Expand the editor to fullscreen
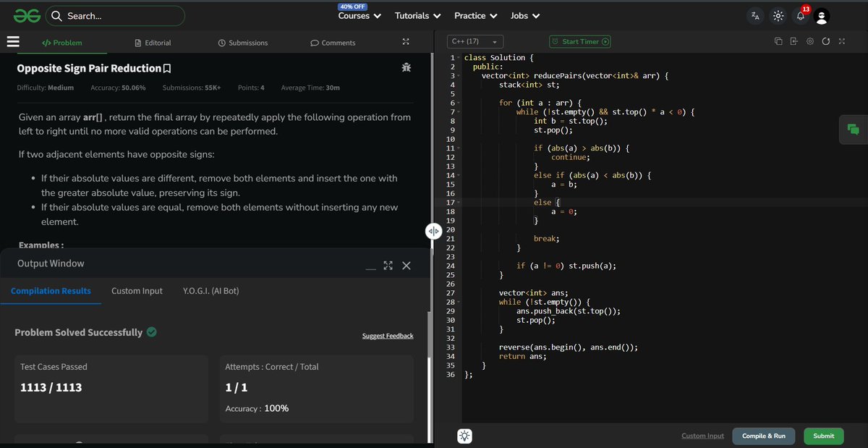The width and height of the screenshot is (868, 448). (841, 42)
